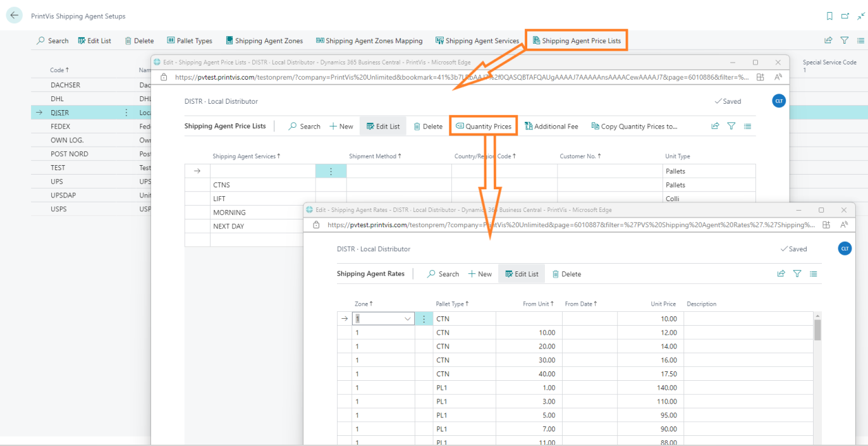Open three-dot menu in first Rates row
Screen dimensions: 868x446
pos(424,319)
